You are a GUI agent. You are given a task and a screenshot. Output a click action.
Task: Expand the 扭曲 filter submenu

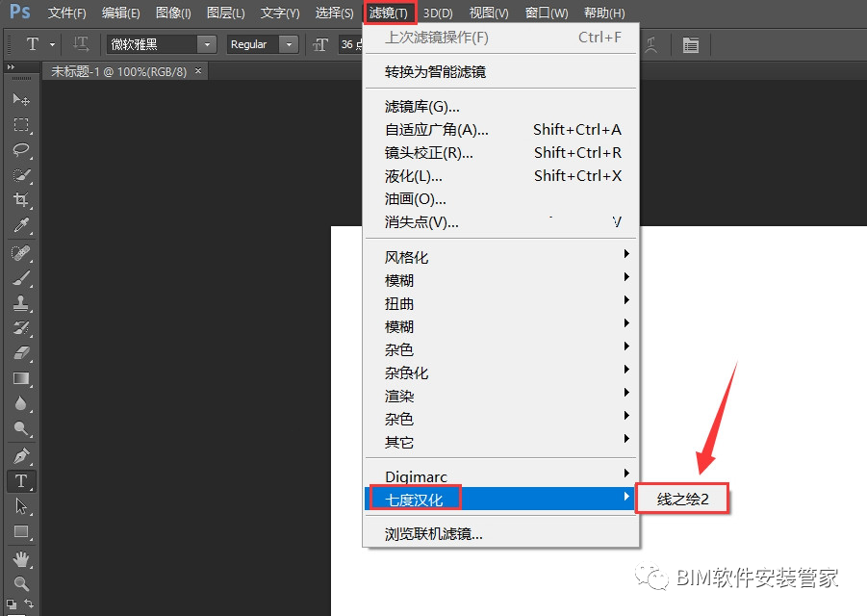pyautogui.click(x=500, y=303)
